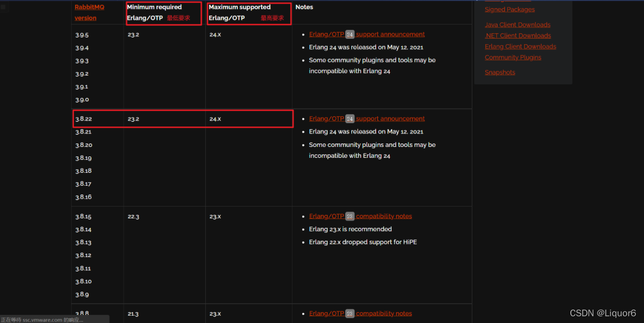Click community plugins incompatibility note in 3.8.22 row
The image size is (644, 323).
372,150
